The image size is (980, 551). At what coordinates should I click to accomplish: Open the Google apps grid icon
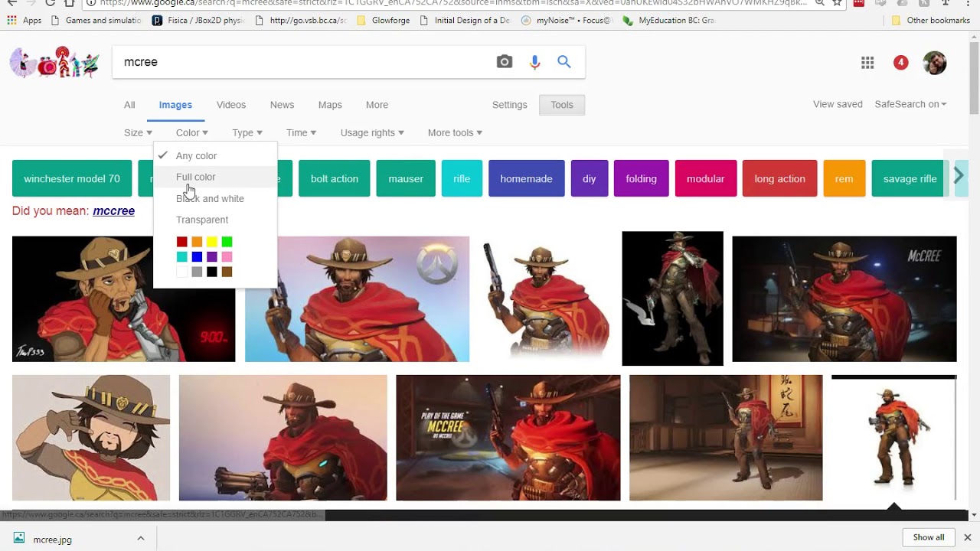click(x=867, y=63)
